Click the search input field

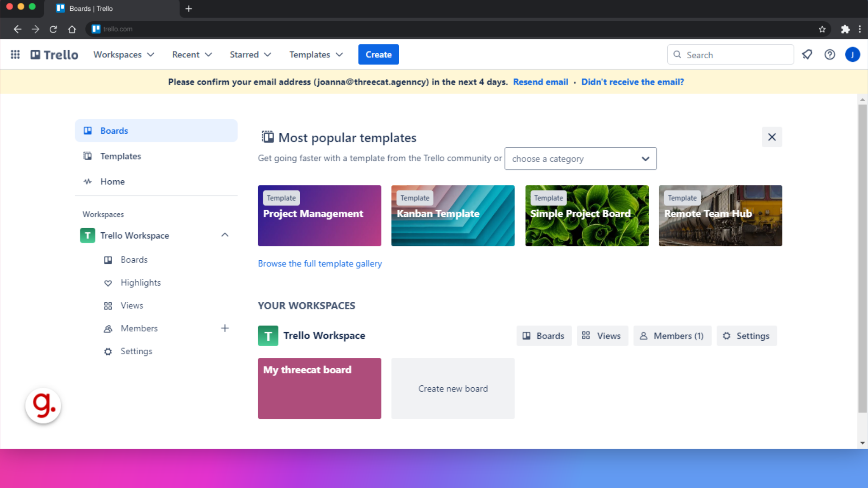[730, 54]
